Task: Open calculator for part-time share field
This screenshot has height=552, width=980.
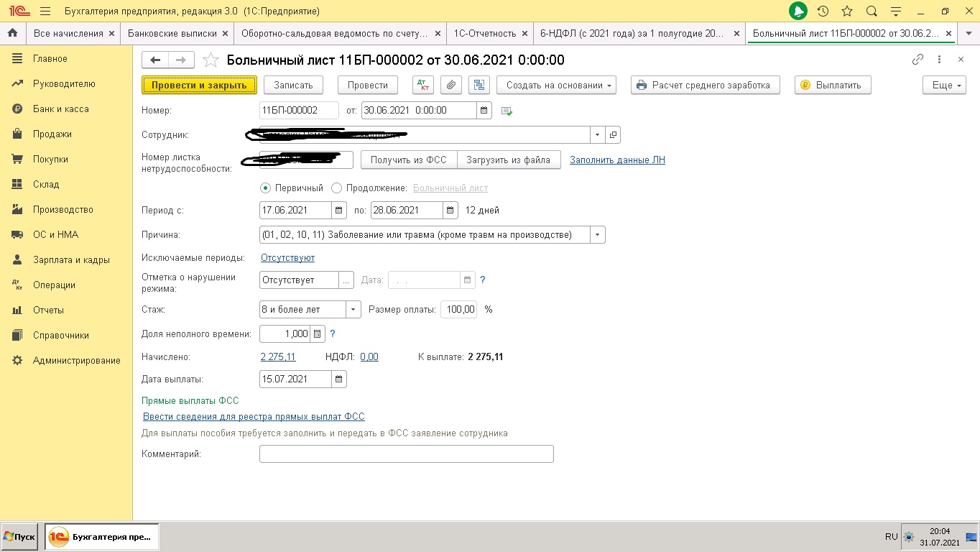Action: 318,333
